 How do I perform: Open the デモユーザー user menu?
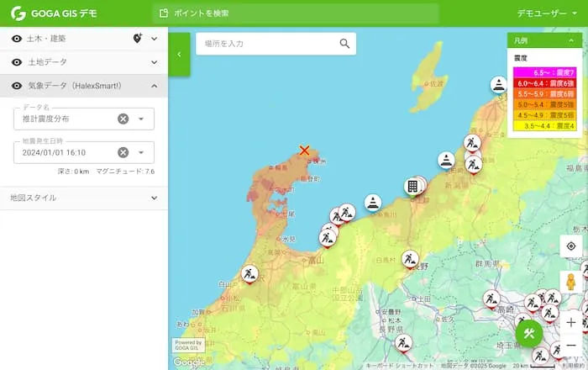click(547, 13)
